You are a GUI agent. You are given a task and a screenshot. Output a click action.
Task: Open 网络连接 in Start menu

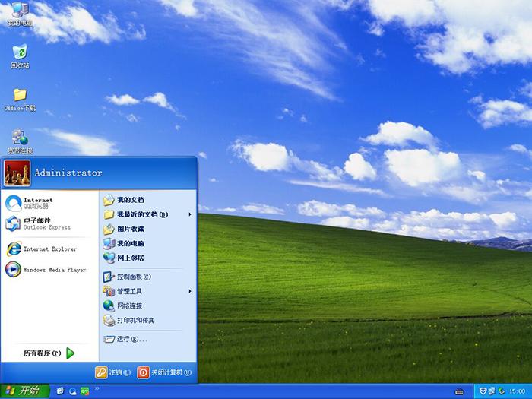pos(148,306)
